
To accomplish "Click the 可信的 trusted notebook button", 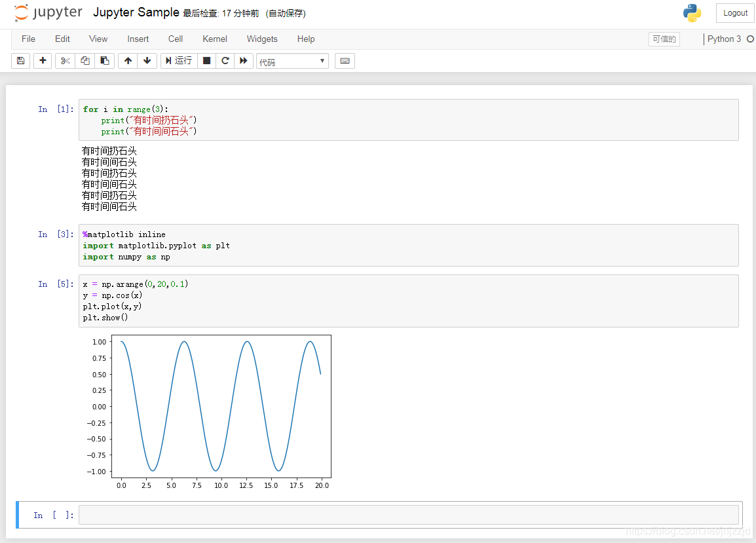I will [664, 39].
